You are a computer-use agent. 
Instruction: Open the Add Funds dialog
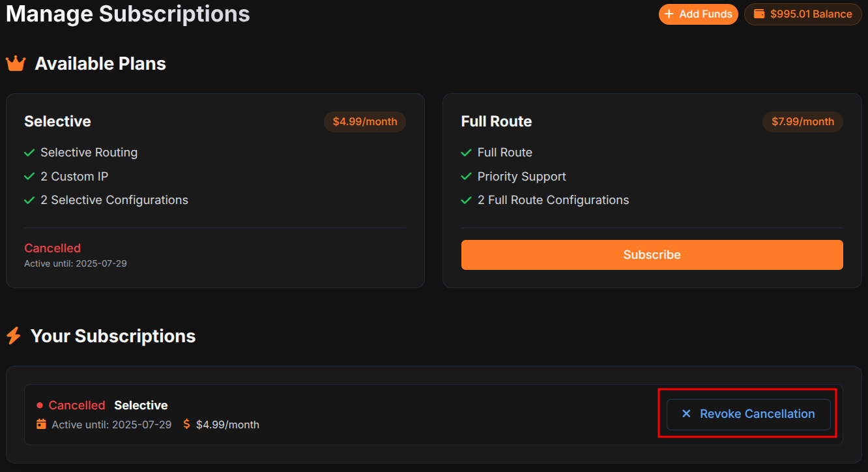point(699,14)
